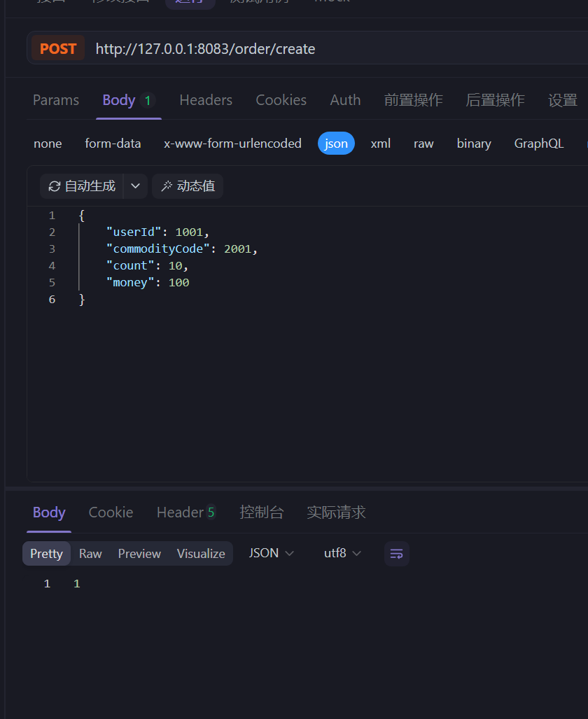
Task: Open the 前置操作 tab
Action: (x=413, y=100)
